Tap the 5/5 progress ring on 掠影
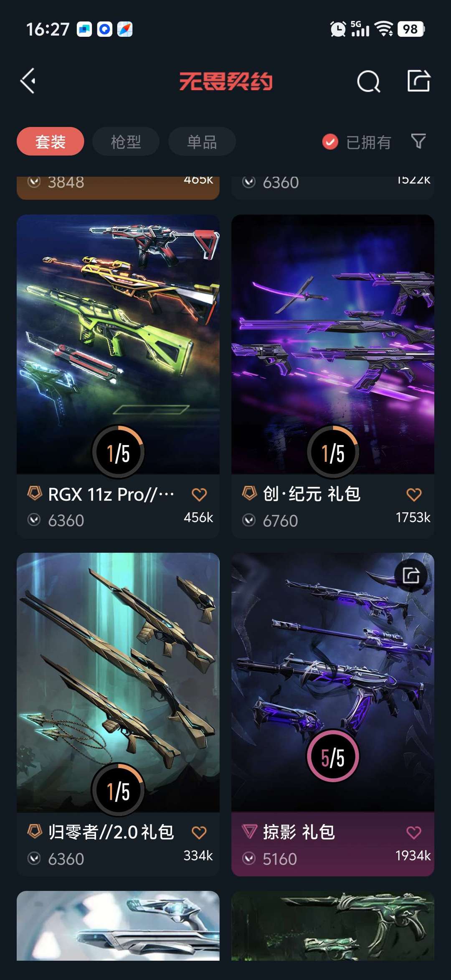 coord(333,756)
